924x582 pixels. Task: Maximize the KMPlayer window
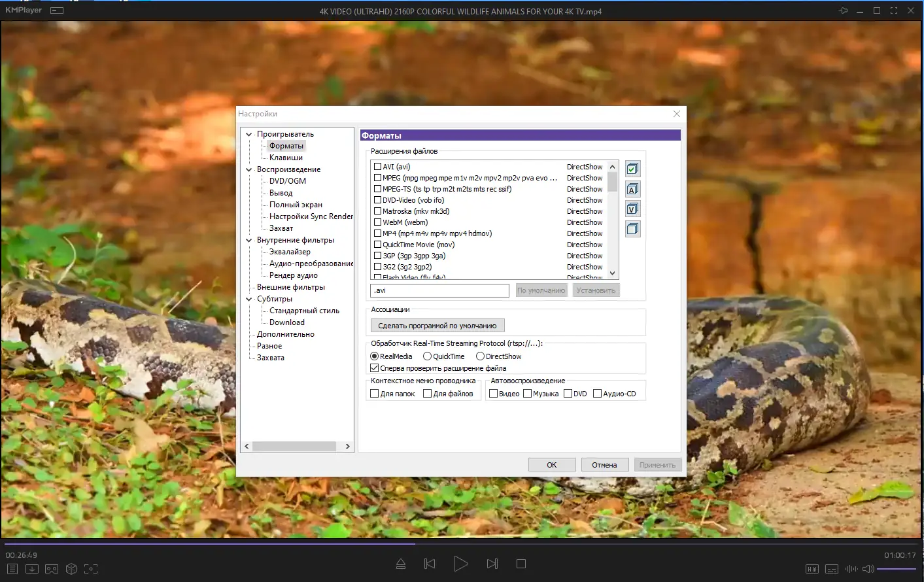[877, 10]
